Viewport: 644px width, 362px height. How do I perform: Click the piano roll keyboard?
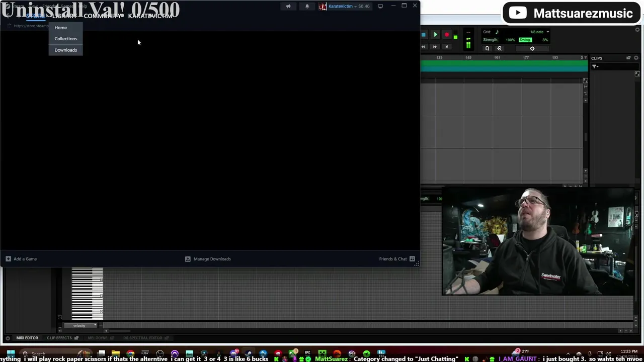(87, 293)
